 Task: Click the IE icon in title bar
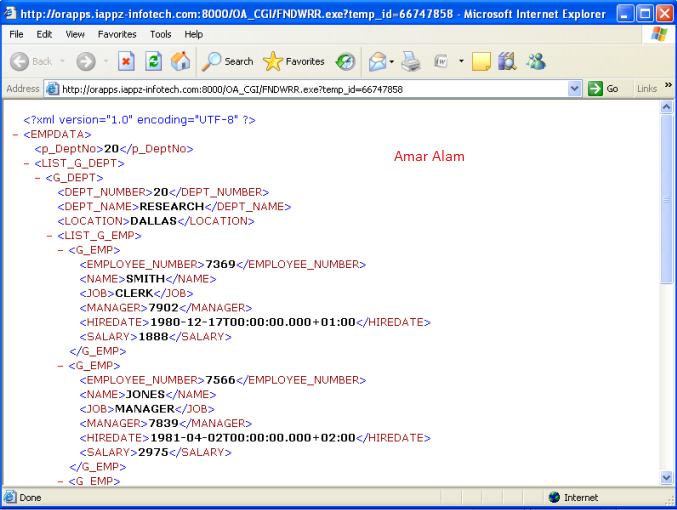(9, 13)
